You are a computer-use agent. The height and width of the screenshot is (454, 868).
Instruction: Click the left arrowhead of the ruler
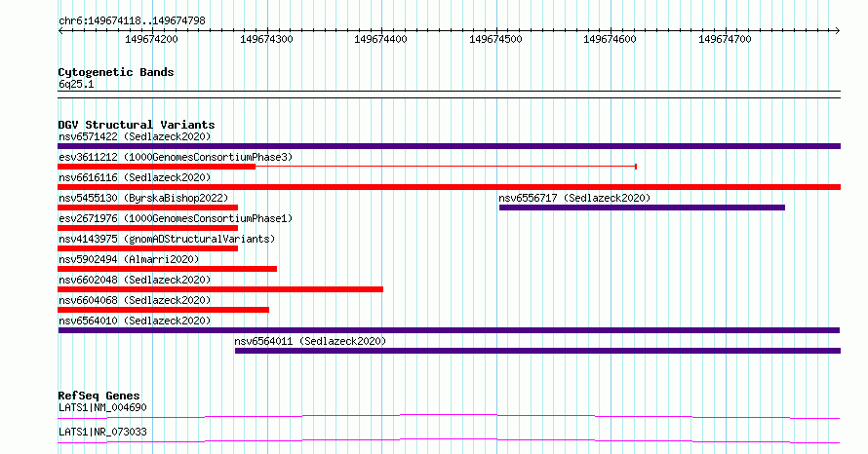coord(60,31)
